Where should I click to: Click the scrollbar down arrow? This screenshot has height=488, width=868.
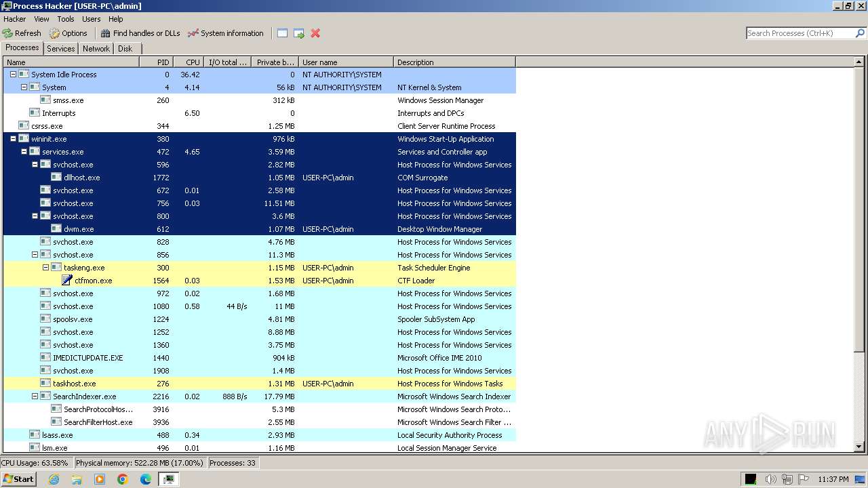click(859, 447)
